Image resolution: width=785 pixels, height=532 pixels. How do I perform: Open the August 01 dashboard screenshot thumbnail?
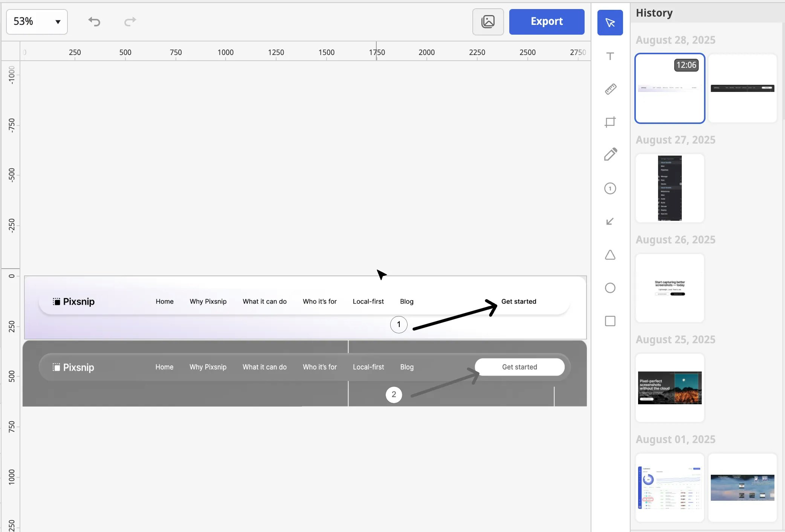tap(669, 488)
